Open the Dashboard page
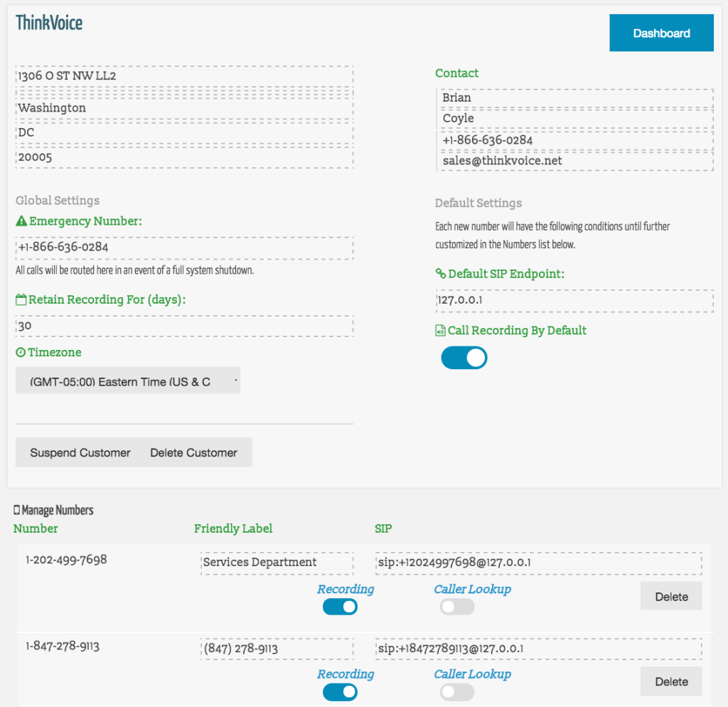728x707 pixels. pyautogui.click(x=661, y=33)
